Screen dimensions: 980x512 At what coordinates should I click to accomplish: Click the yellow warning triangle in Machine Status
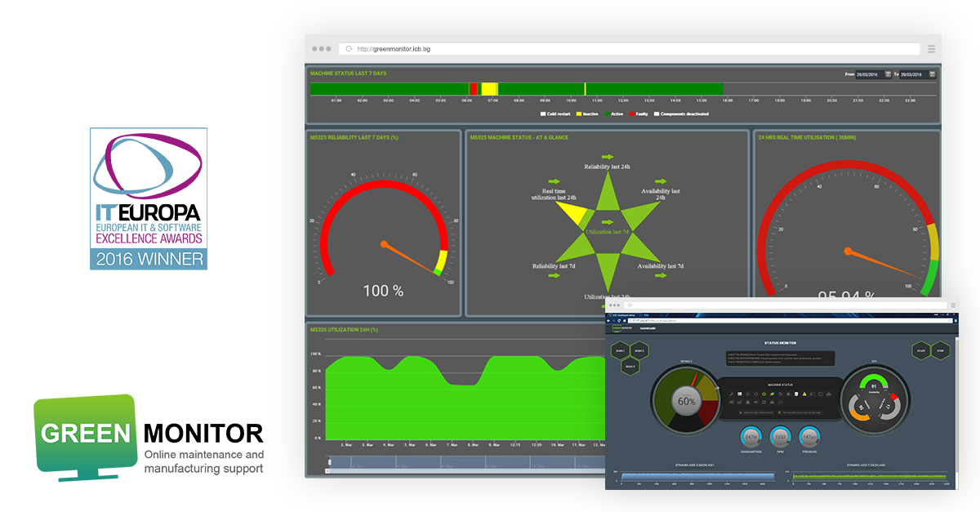point(804,394)
